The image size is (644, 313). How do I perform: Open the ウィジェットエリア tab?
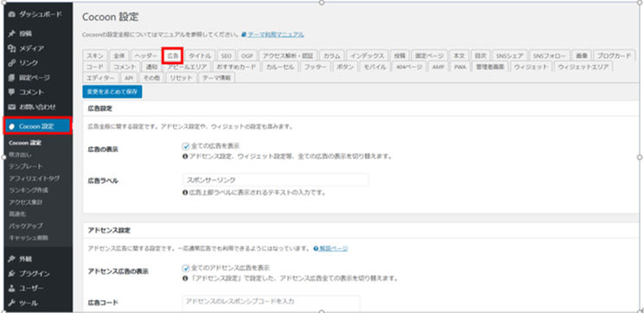(x=583, y=67)
